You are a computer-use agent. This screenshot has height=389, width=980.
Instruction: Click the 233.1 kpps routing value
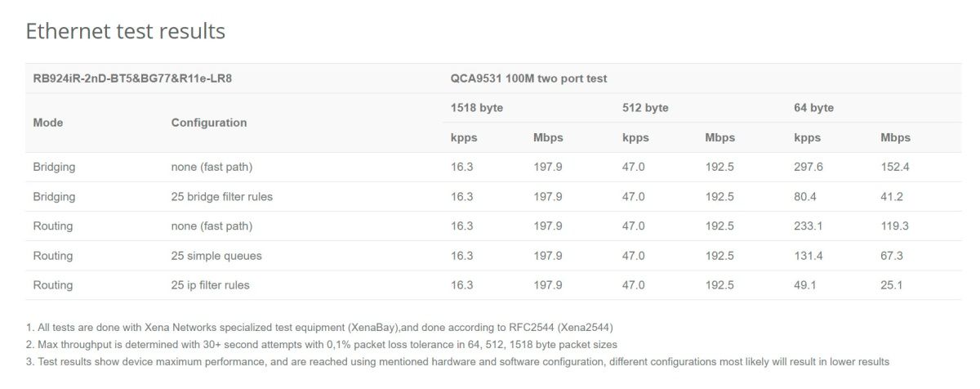pyautogui.click(x=808, y=226)
